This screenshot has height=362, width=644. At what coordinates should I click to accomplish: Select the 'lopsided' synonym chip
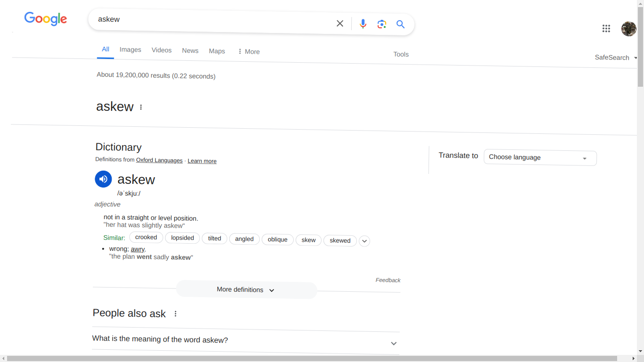[x=182, y=238]
